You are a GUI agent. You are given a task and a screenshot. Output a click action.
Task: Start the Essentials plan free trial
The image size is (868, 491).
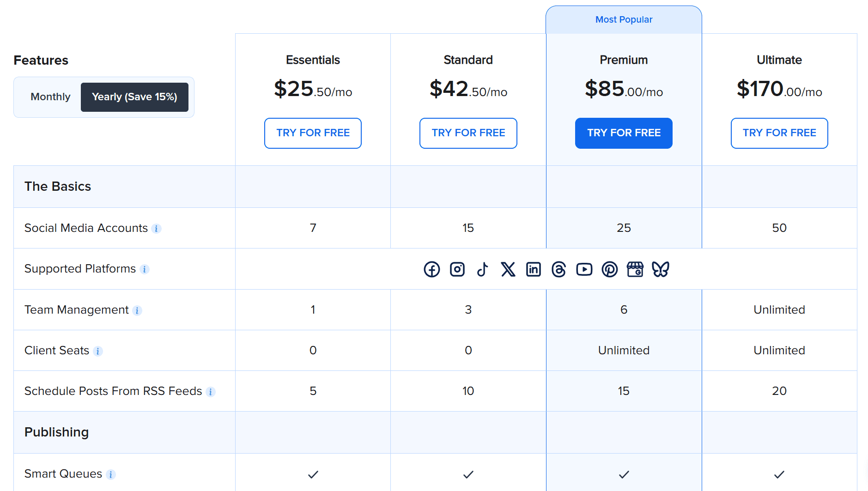(x=313, y=133)
